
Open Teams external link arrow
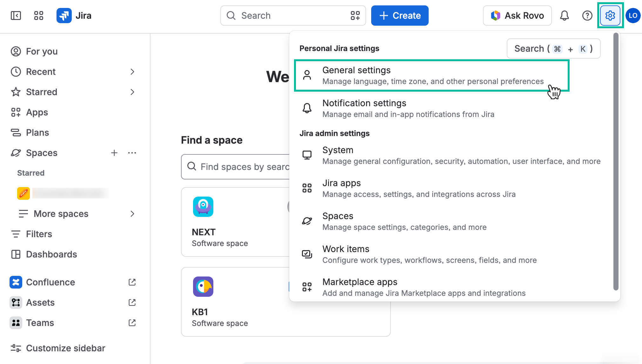132,323
